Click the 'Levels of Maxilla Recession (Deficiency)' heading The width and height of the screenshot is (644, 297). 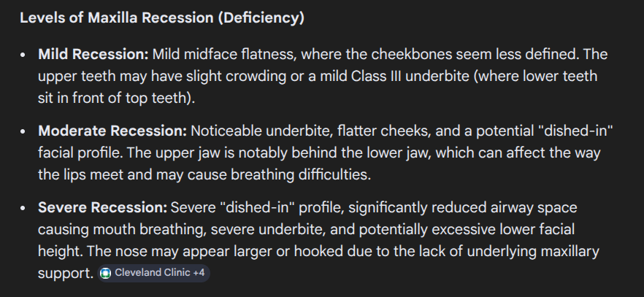[x=162, y=18]
